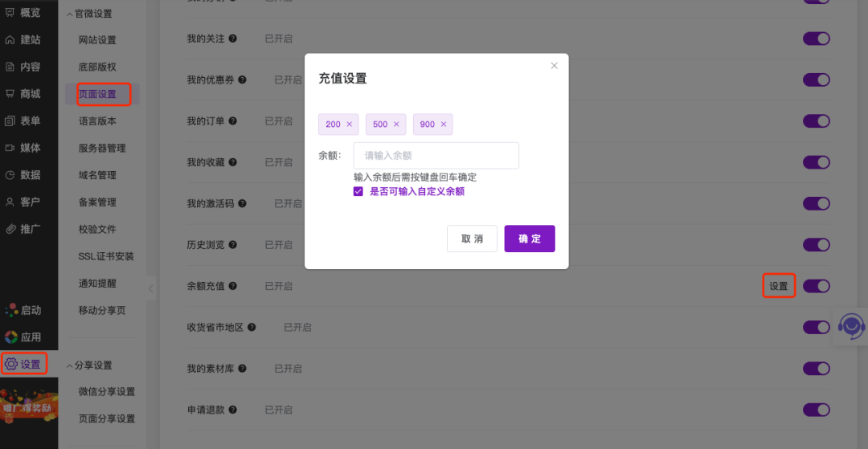Open the 媒体 media section
Screen dimensions: 868x449
(23, 148)
